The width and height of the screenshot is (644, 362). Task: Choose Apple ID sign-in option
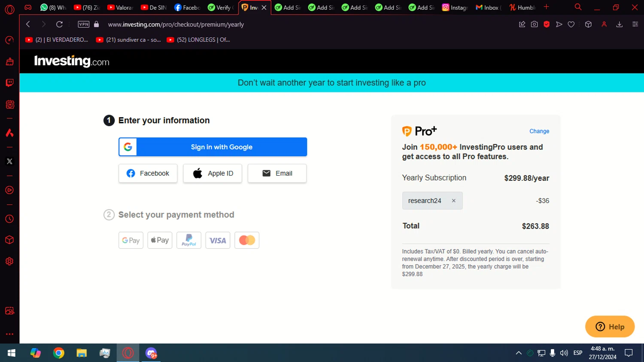213,173
